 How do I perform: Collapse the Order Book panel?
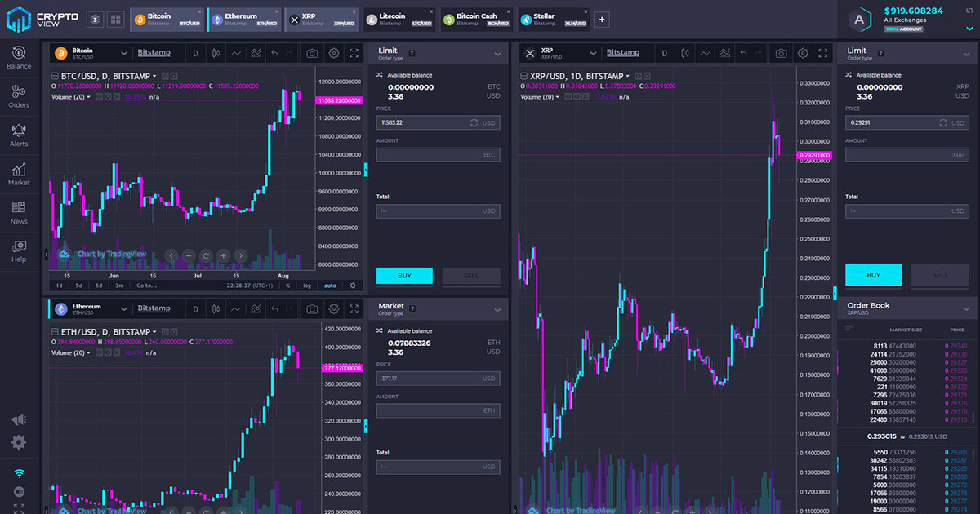coord(966,308)
